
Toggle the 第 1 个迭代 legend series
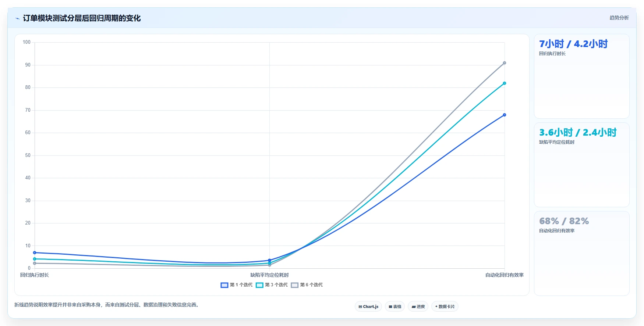(237, 285)
